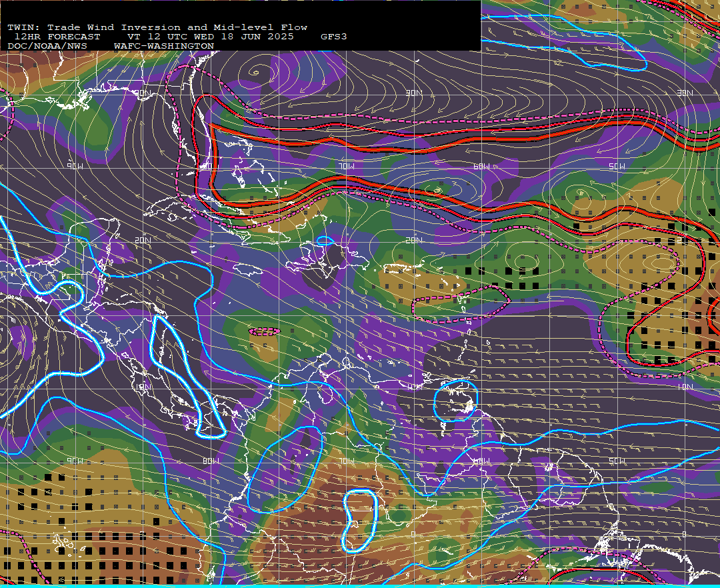Image resolution: width=720 pixels, height=588 pixels.
Task: Click the title 'TWIN: Trade Wind Inversion and Mid-level Flow'
Action: point(157,27)
